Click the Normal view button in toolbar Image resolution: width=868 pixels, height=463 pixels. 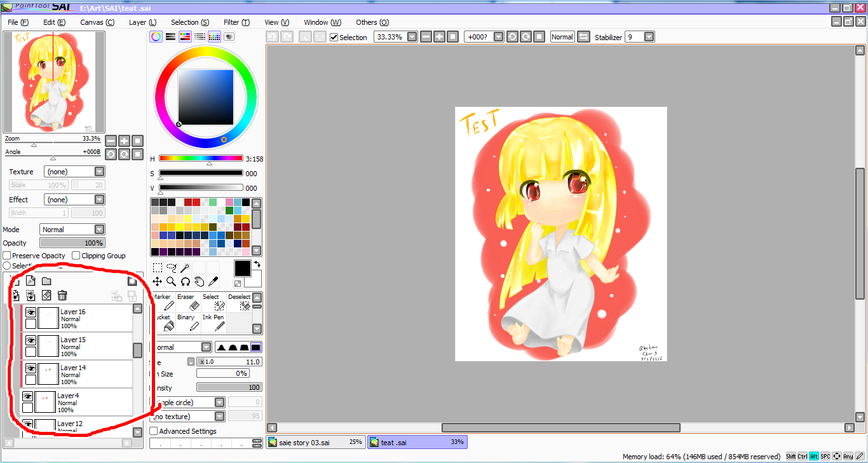[562, 37]
